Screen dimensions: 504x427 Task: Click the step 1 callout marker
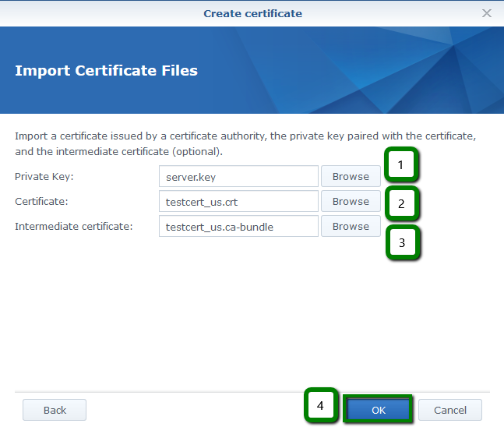click(401, 165)
